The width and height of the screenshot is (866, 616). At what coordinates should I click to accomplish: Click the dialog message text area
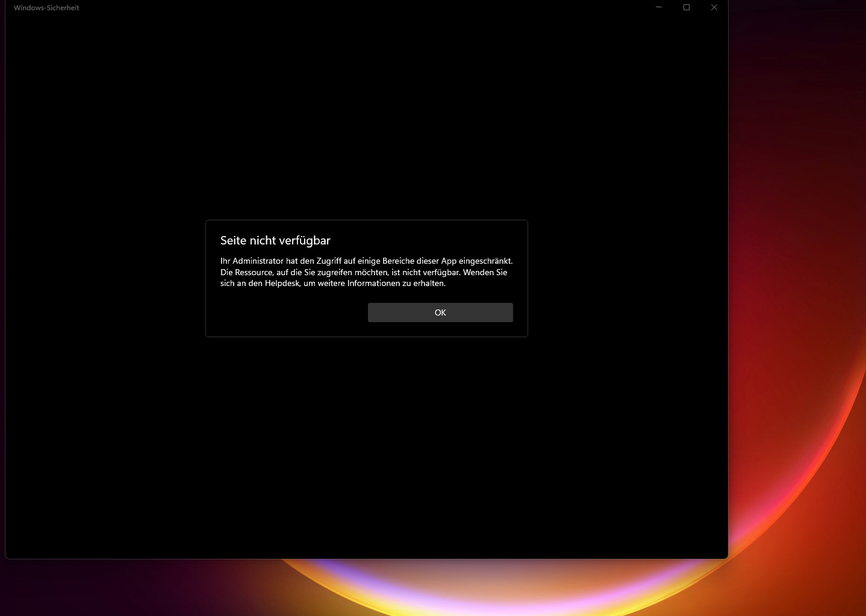coord(366,272)
